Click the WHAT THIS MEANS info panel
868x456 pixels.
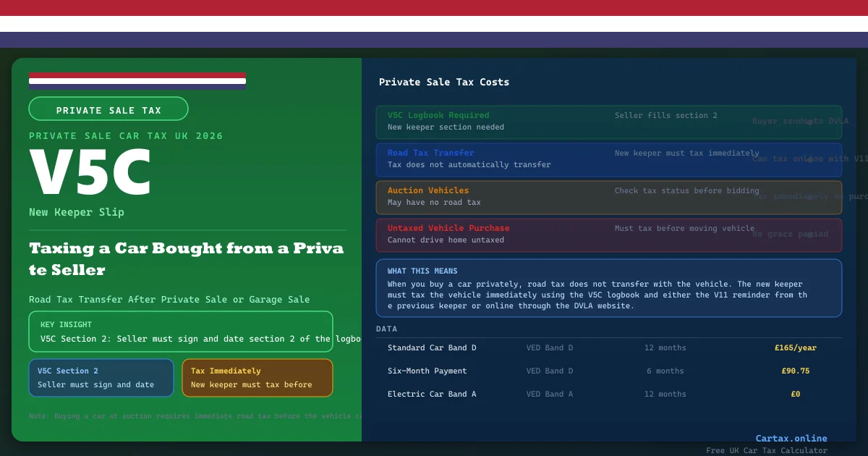point(608,288)
